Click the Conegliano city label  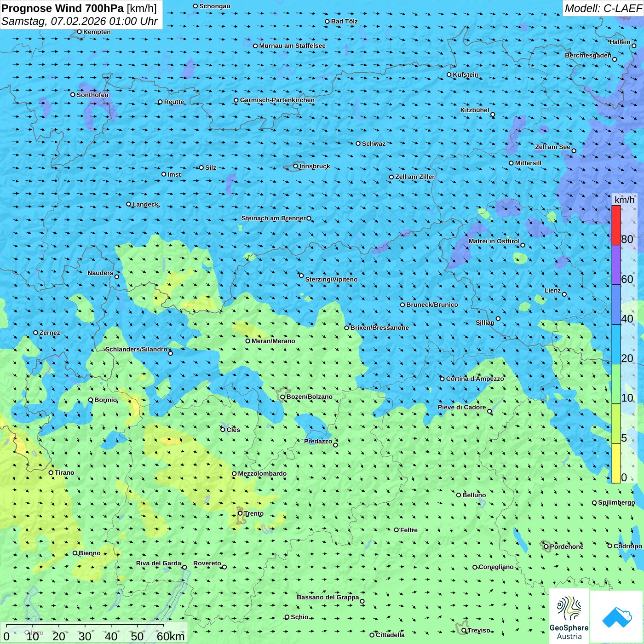(x=496, y=567)
